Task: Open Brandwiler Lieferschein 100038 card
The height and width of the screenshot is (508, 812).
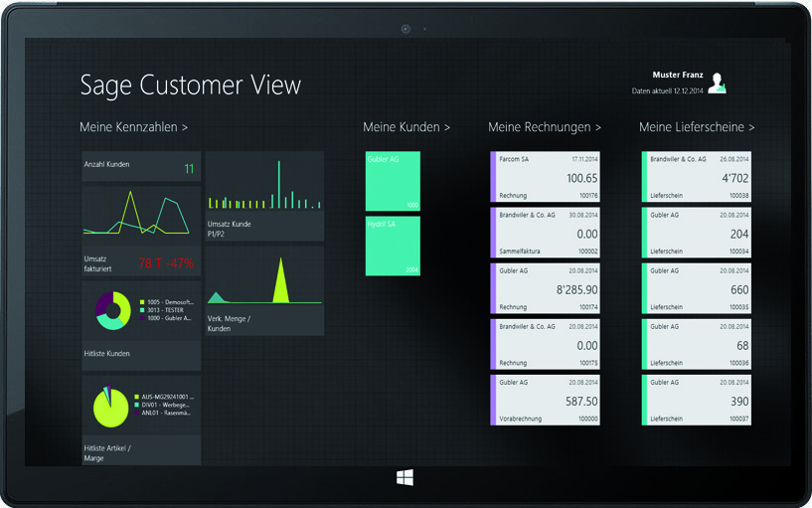Action: [696, 177]
